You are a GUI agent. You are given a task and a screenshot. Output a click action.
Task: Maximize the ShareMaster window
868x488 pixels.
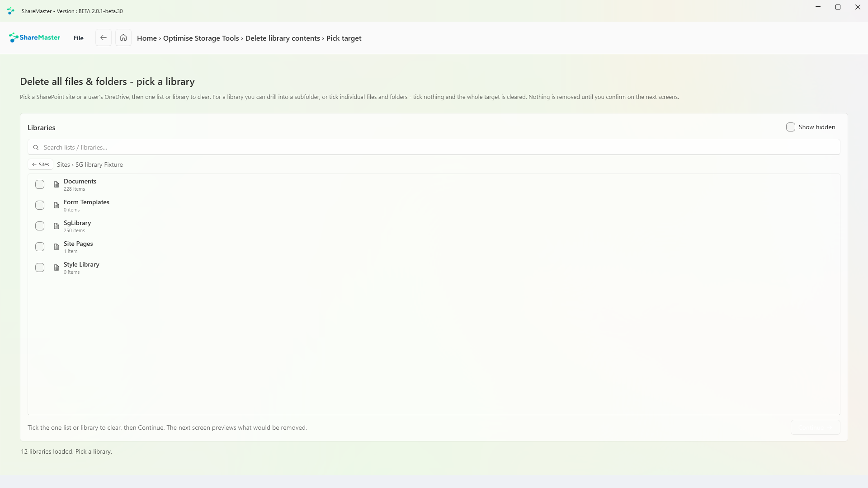838,7
